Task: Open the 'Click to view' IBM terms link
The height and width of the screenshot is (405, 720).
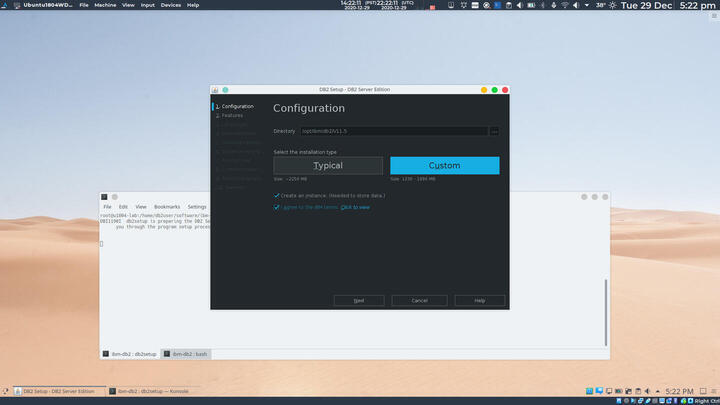Action: [355, 208]
